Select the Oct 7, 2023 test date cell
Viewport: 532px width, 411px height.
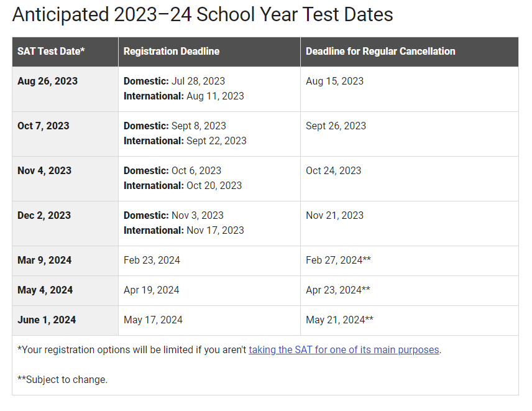click(x=44, y=126)
